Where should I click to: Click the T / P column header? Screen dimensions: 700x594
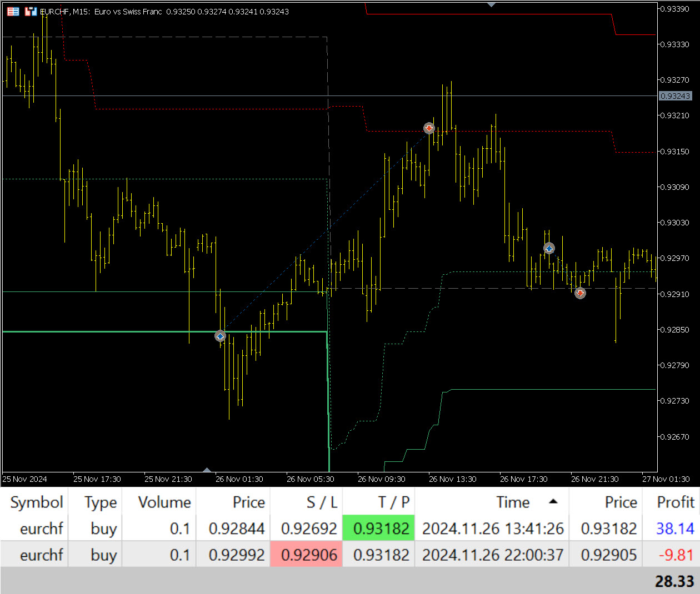(393, 502)
